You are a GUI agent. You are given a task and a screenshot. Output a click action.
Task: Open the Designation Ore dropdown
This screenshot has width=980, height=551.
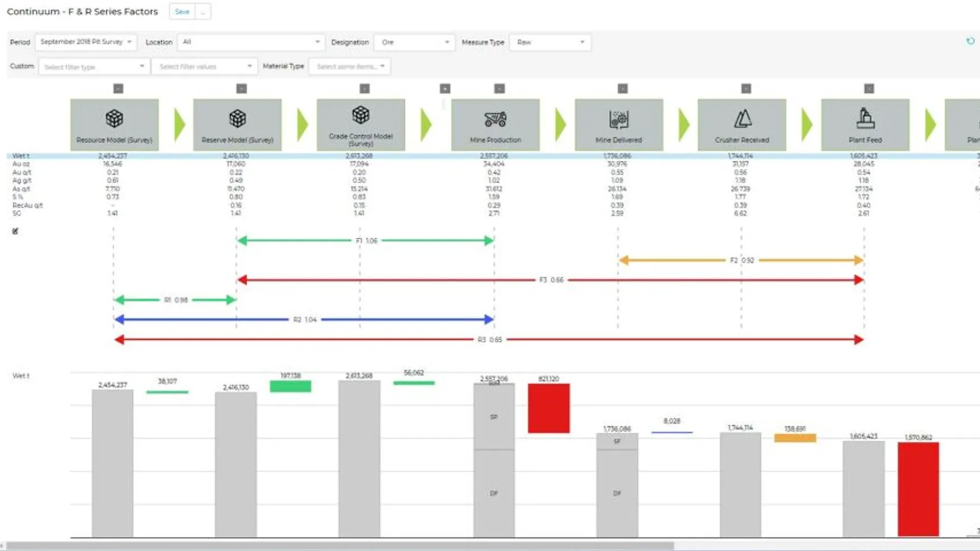click(x=414, y=42)
